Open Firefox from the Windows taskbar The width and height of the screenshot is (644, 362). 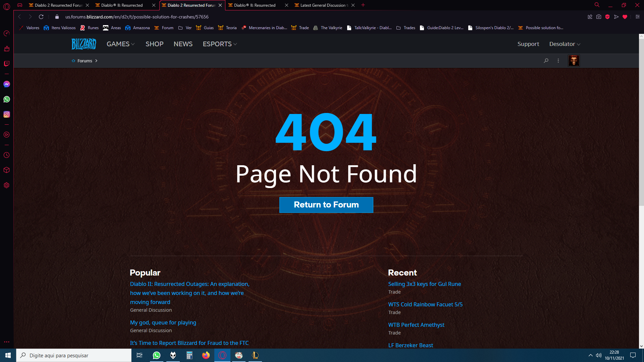tap(206, 355)
